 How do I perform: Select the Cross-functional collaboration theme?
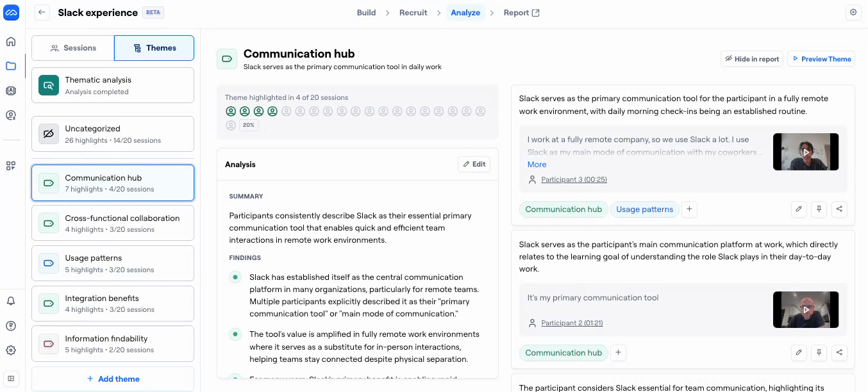pos(113,223)
